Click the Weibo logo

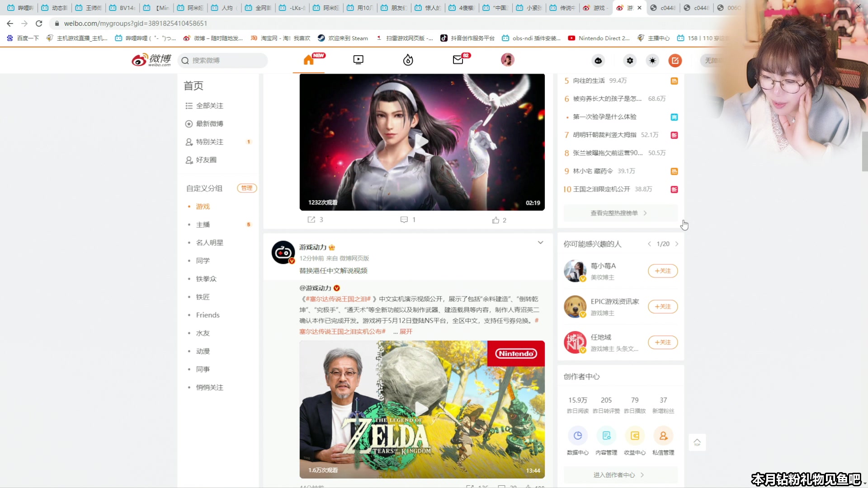pos(151,60)
